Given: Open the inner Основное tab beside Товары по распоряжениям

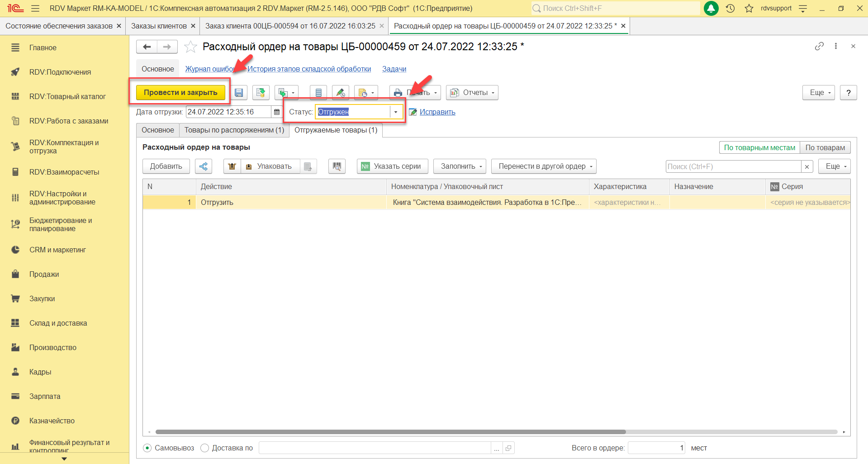Looking at the screenshot, I should pyautogui.click(x=158, y=130).
